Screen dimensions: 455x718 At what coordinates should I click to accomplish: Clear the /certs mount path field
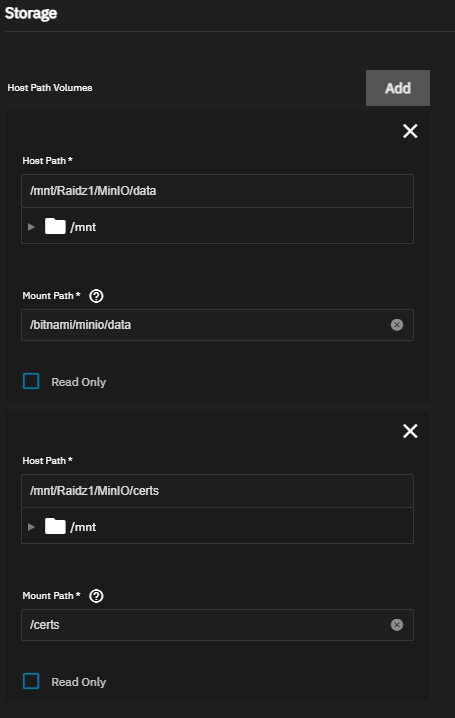coord(397,625)
